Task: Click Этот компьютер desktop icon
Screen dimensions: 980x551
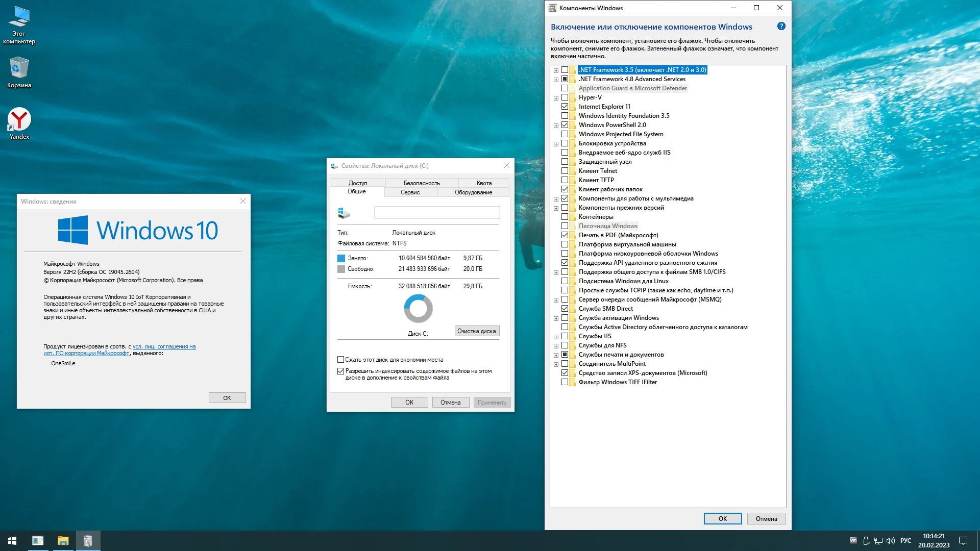Action: (x=19, y=28)
